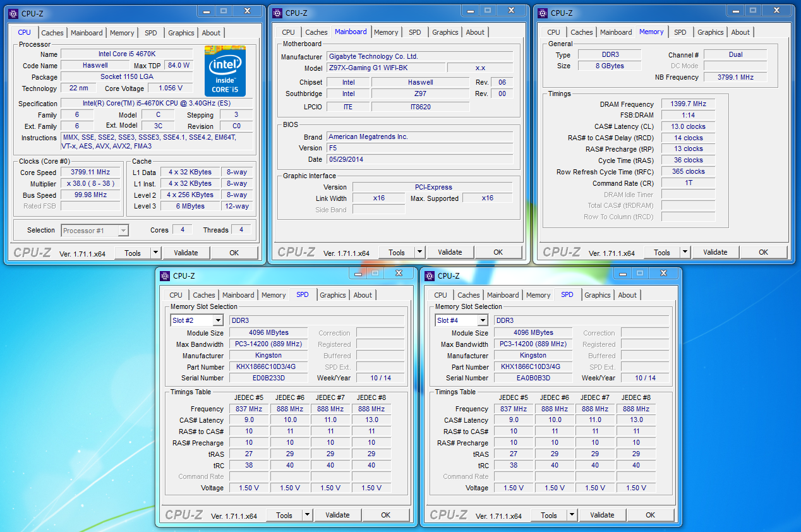Click Tools button in CPU window

133,253
